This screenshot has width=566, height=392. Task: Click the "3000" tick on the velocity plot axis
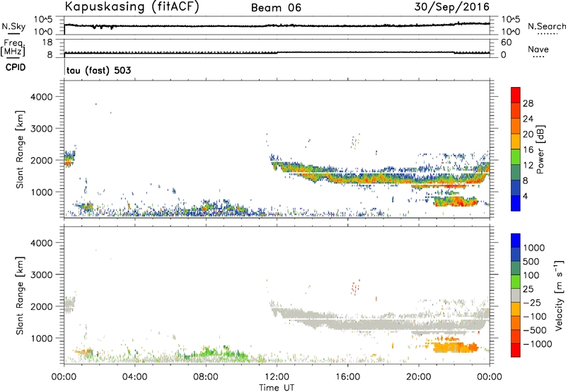coord(41,275)
